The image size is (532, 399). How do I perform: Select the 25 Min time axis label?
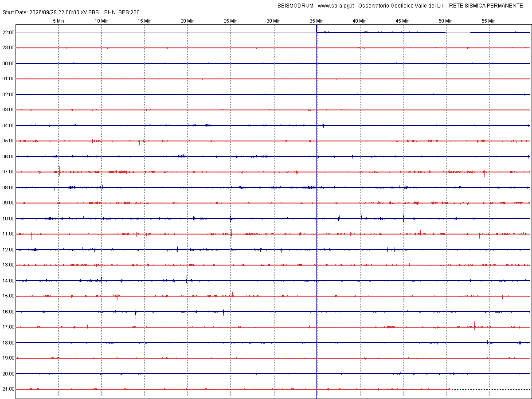231,21
